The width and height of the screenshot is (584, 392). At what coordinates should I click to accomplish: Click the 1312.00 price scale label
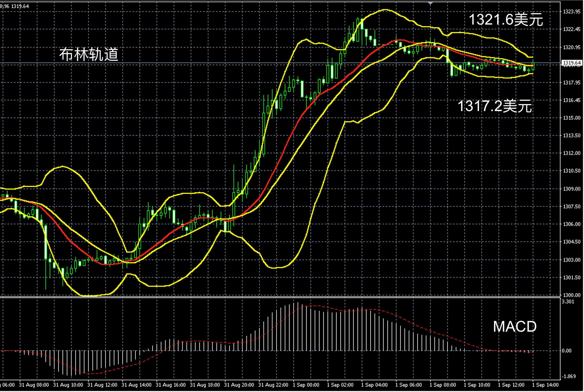571,153
